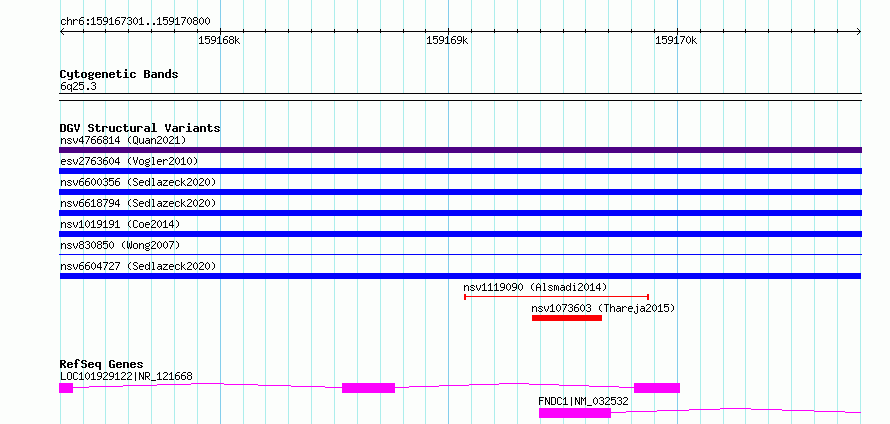Click the FNDC1 magenta exon block

[x=575, y=413]
